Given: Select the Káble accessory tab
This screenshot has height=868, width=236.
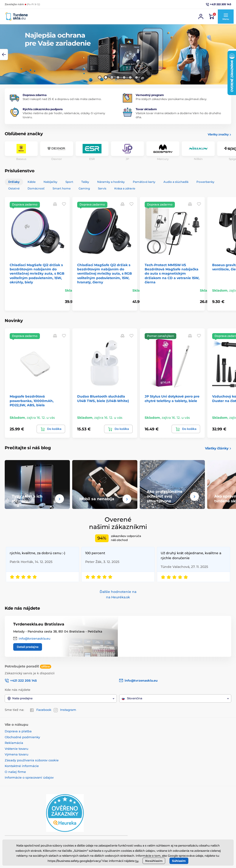Looking at the screenshot, I should 32,182.
